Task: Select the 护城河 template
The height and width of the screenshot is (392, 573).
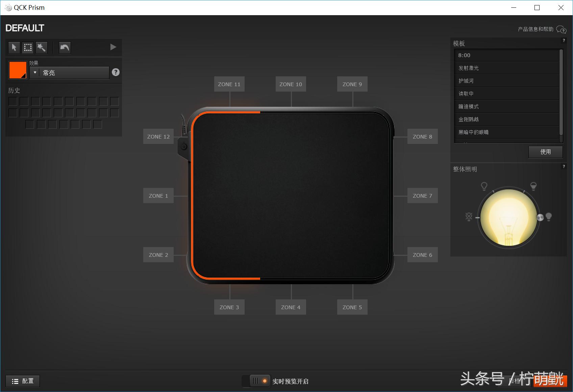Action: pyautogui.click(x=507, y=81)
